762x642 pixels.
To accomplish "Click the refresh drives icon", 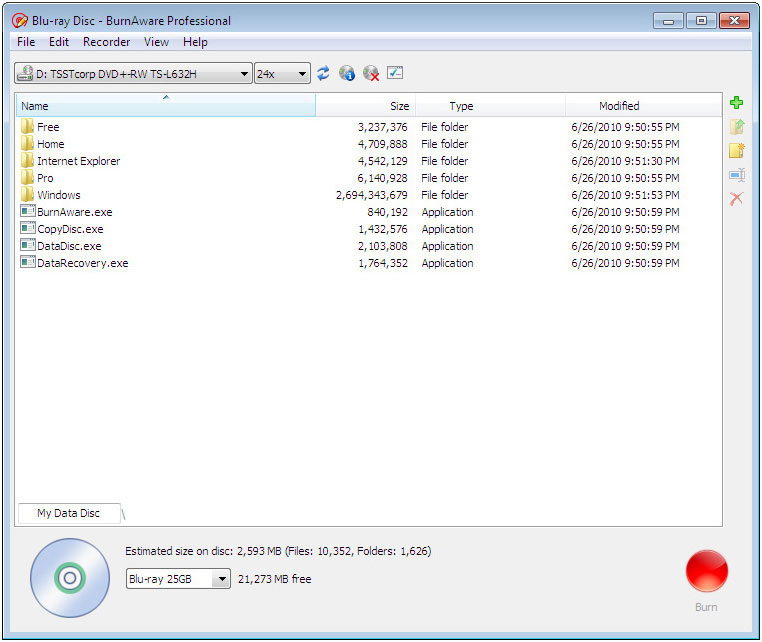I will pos(323,73).
